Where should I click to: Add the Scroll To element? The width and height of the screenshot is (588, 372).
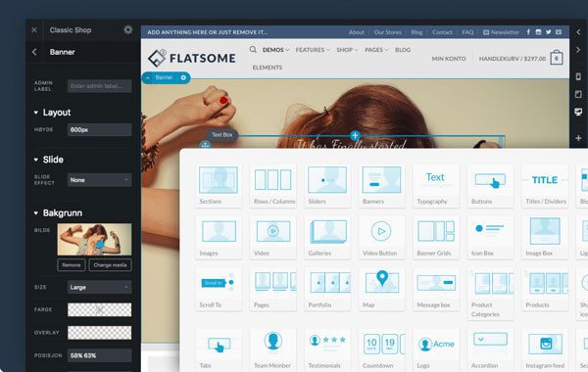click(219, 289)
